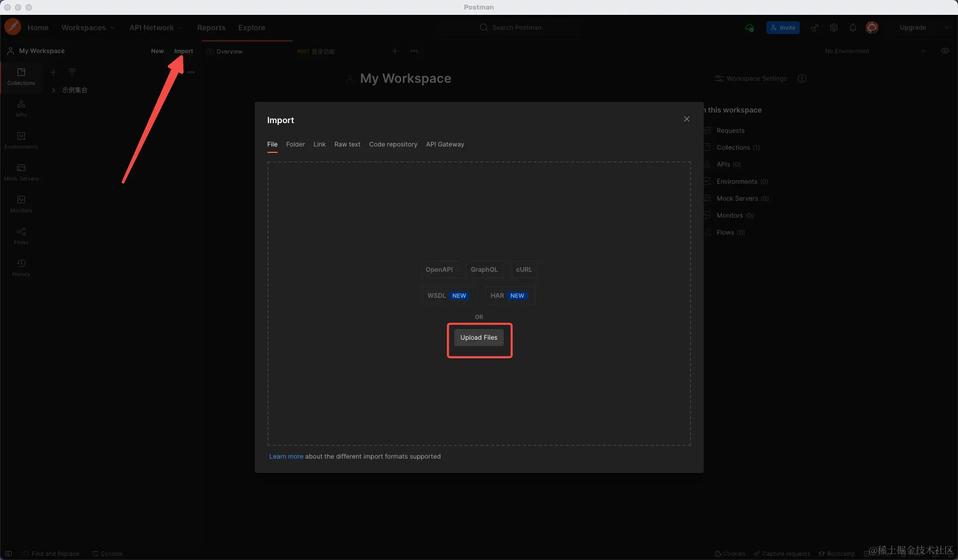Toggle the sidebar icon in status bar

[x=8, y=554]
